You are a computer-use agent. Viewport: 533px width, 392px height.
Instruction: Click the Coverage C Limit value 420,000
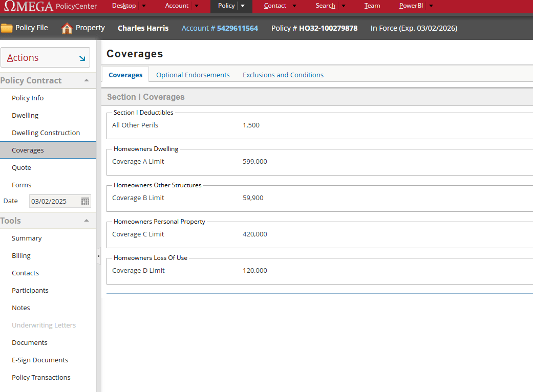(x=254, y=234)
